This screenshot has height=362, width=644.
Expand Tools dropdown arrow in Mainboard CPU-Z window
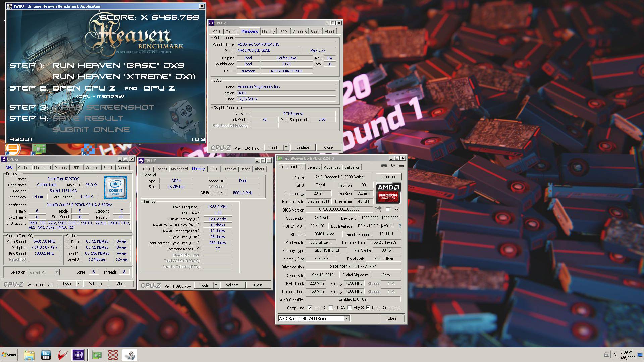click(286, 147)
